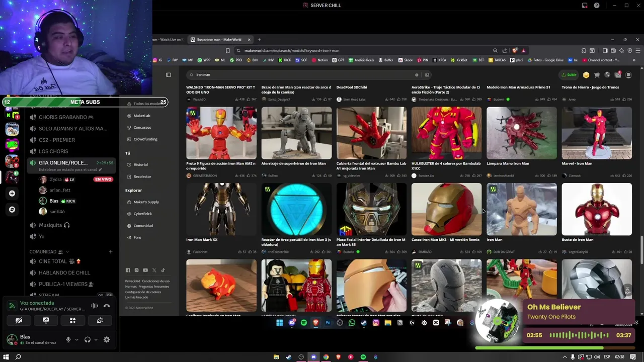Expand microphone input options arrow
The width and height of the screenshot is (644, 362).
tap(76, 340)
